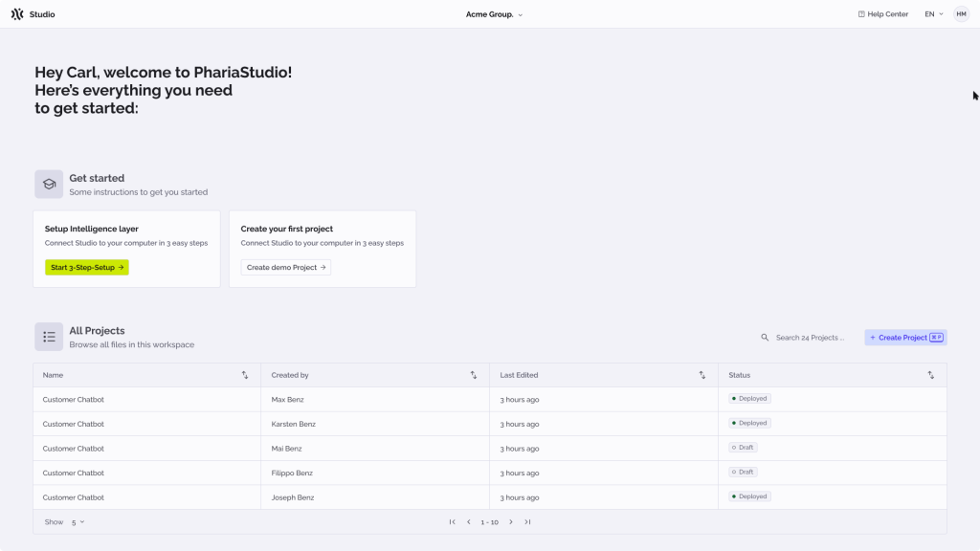Click Draft status badge in Mai Benz row

743,448
